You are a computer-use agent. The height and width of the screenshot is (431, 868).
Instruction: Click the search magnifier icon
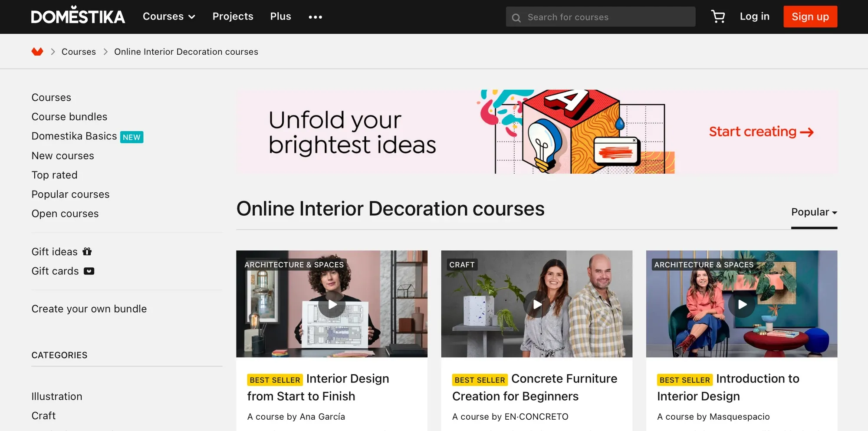(516, 17)
